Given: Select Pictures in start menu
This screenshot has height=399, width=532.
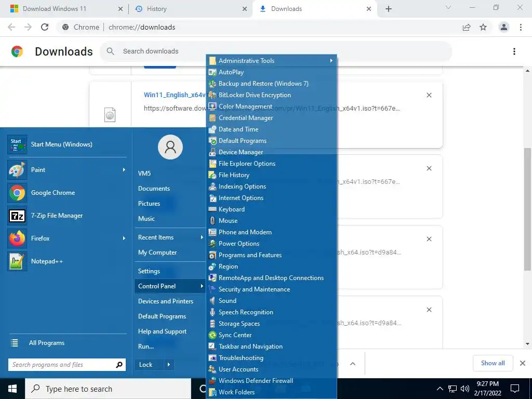Looking at the screenshot, I should [149, 204].
